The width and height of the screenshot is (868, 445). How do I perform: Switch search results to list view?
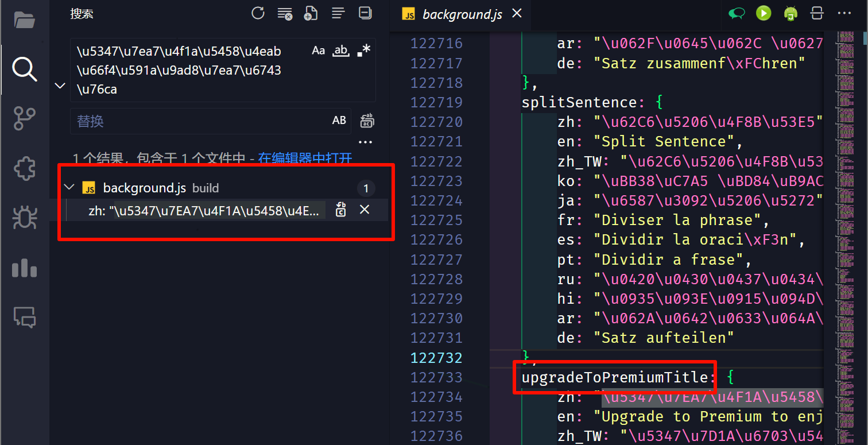[338, 13]
